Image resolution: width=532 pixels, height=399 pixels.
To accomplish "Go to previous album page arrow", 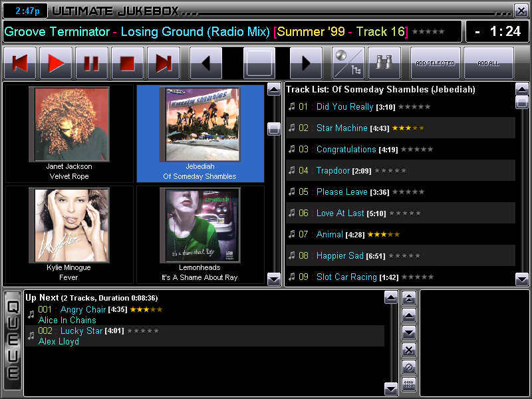I will point(206,63).
